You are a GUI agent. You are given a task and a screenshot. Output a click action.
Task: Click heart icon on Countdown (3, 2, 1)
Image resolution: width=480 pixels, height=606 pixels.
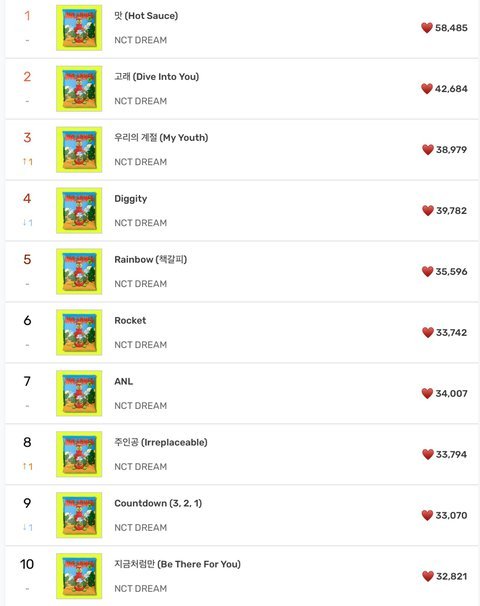(x=427, y=516)
